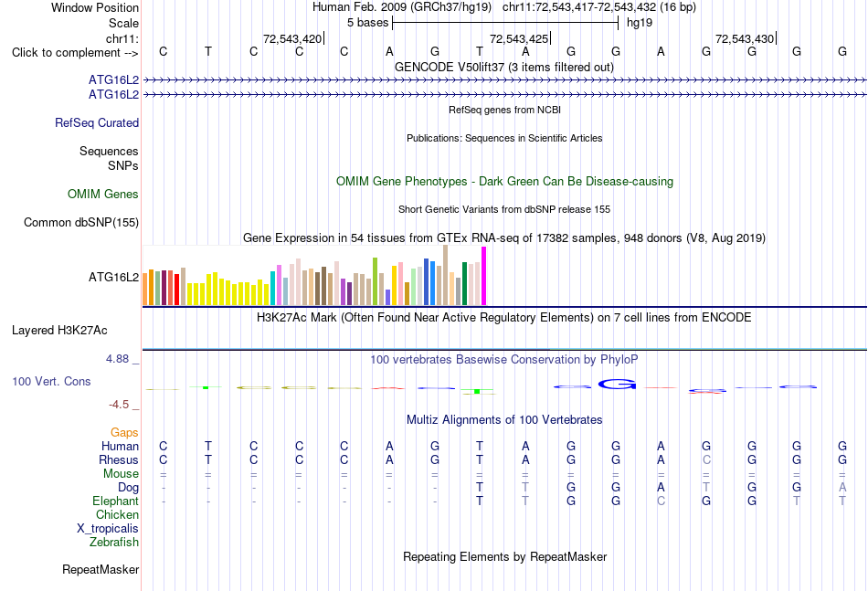The height and width of the screenshot is (591, 868).
Task: Click the GENCODE V50lift37 track title
Action: coord(504,67)
